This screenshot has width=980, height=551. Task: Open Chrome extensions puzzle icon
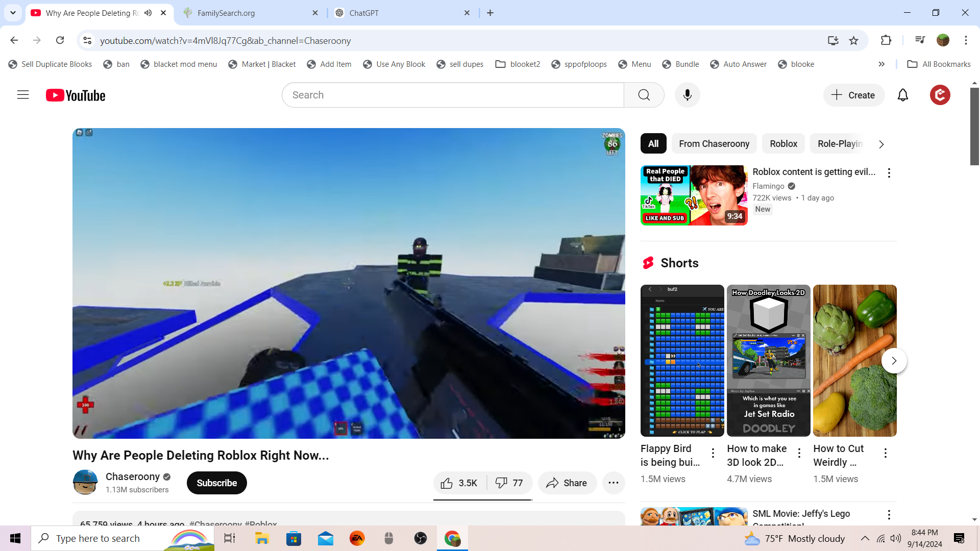(x=886, y=41)
